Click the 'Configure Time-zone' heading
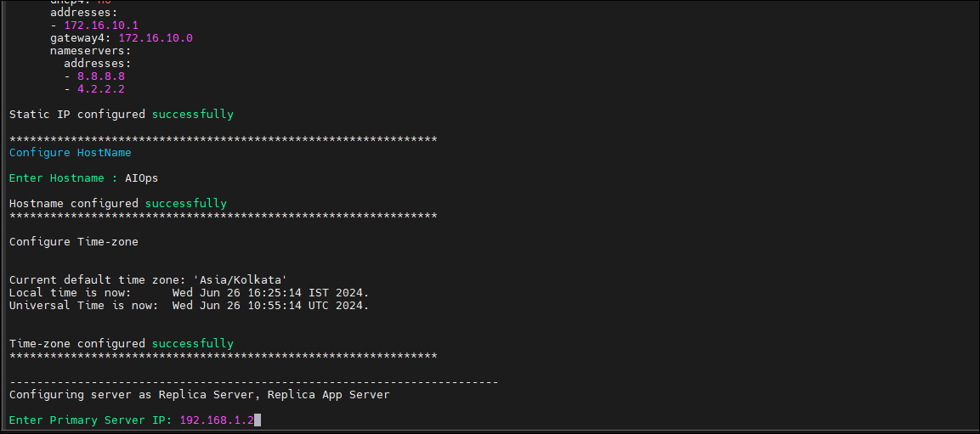The width and height of the screenshot is (980, 434). [x=74, y=242]
